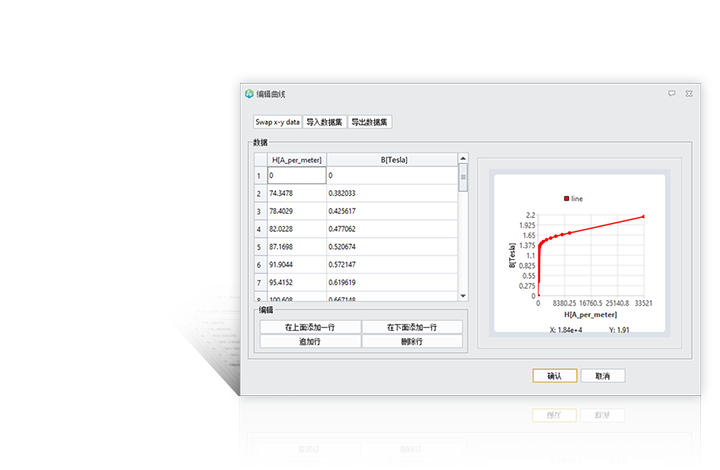Click 追加行 to append a row
Image resolution: width=720 pixels, height=470 pixels.
tap(309, 341)
